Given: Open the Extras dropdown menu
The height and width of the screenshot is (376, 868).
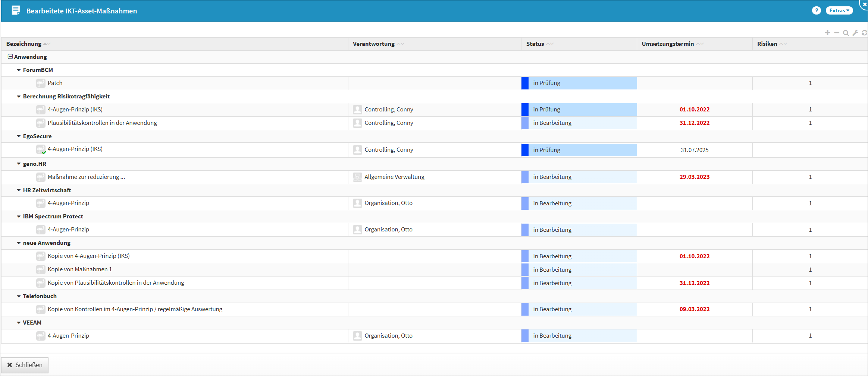Looking at the screenshot, I should click(839, 10).
